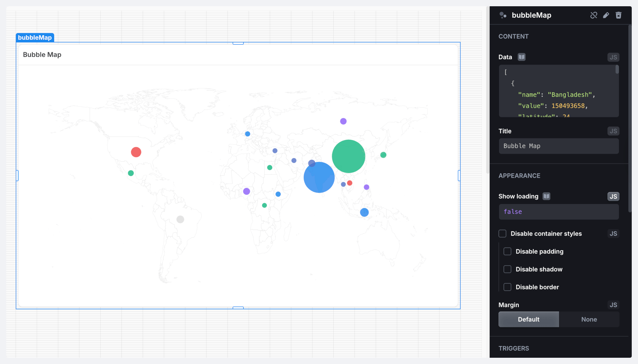Open Show loading documentation book icon
This screenshot has width=638, height=364.
(547, 196)
